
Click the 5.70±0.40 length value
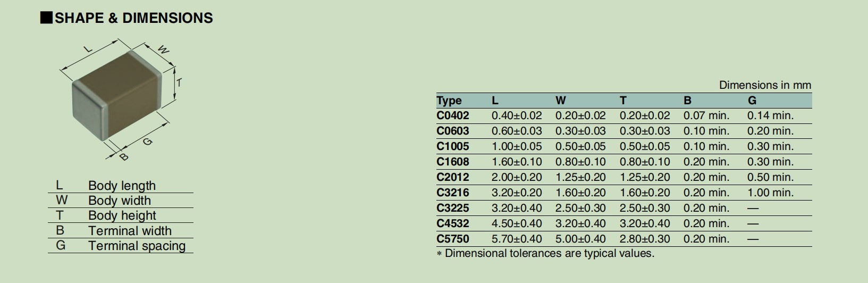(x=517, y=239)
